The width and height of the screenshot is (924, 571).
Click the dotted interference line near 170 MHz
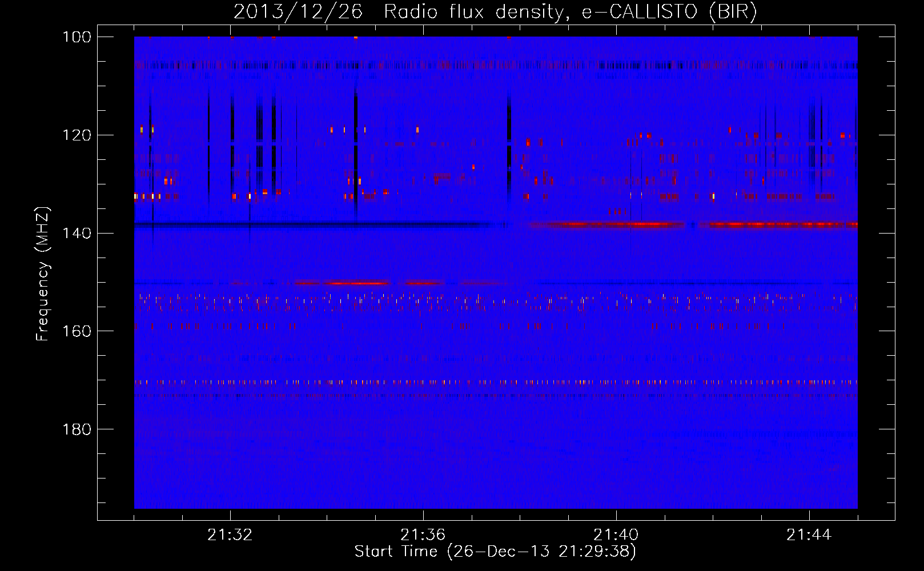tap(496, 383)
